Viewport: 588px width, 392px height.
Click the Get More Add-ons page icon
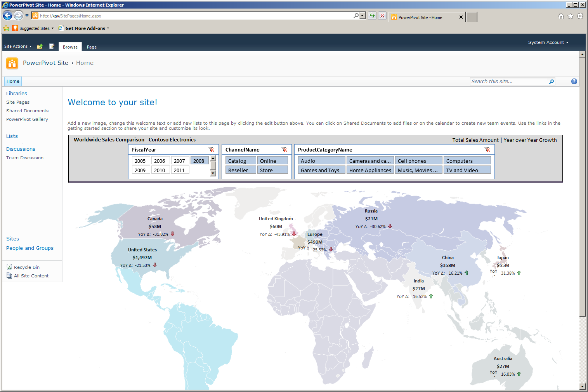(x=61, y=28)
